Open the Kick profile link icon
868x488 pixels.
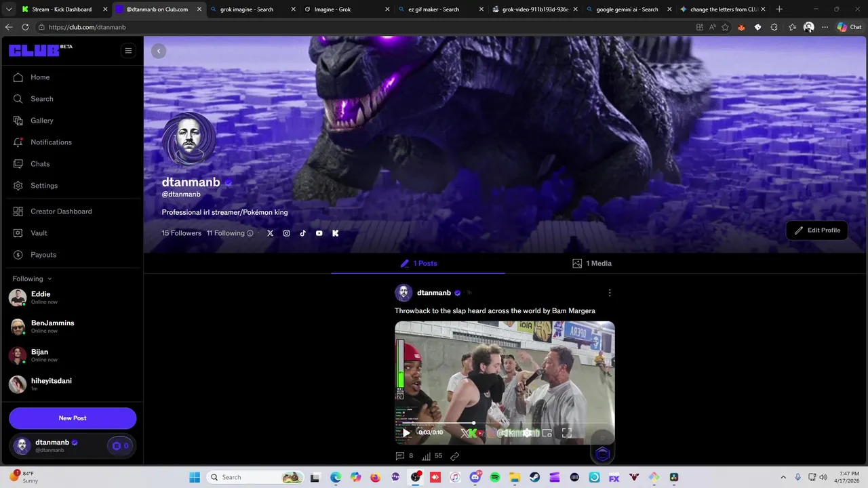click(x=335, y=233)
